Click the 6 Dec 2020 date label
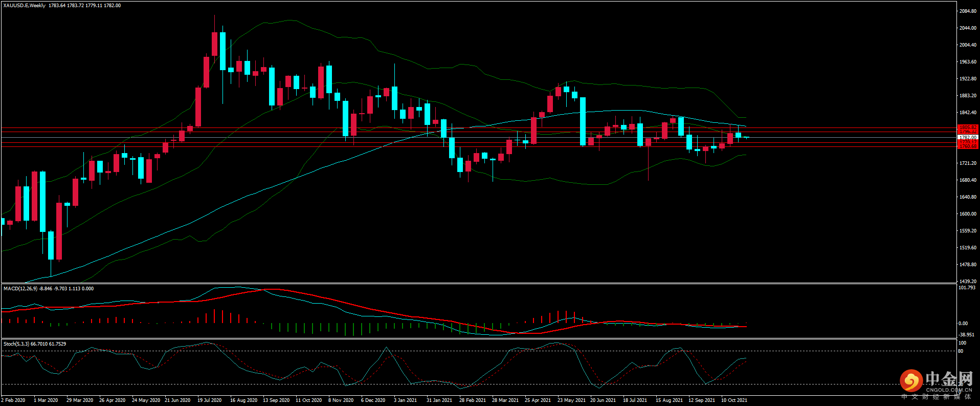Image resolution: width=980 pixels, height=406 pixels. click(x=373, y=400)
